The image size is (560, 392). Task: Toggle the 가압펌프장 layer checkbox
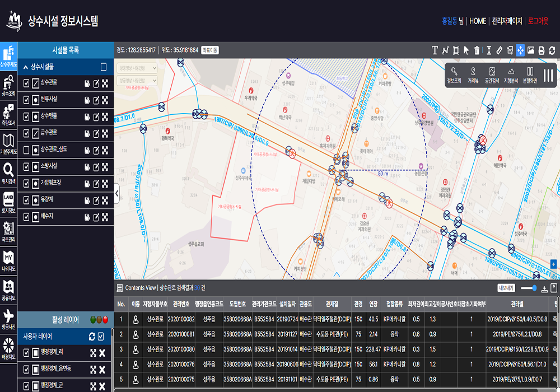(26, 184)
